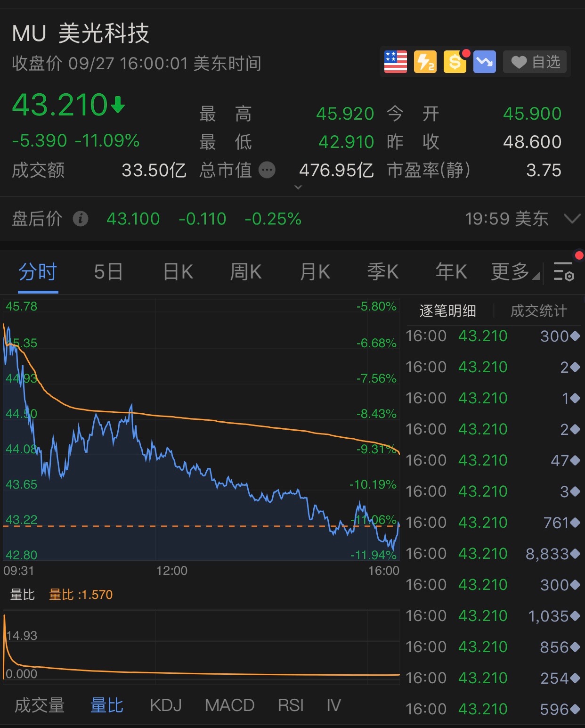Tap the 昨收 value 48.600
585x728 pixels.
coord(532,142)
